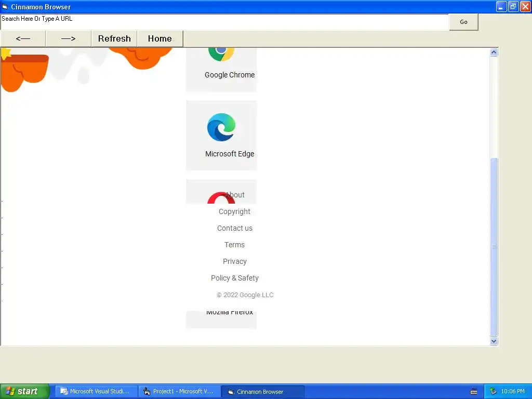Switch to Project1 Microsoft Visual taskbar item
532x399 pixels.
pyautogui.click(x=180, y=391)
